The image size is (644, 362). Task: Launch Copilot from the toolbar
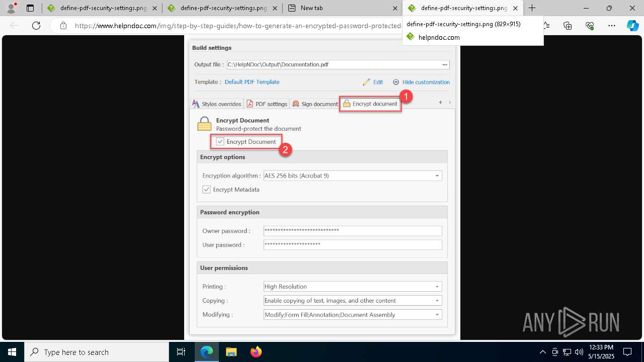(632, 26)
